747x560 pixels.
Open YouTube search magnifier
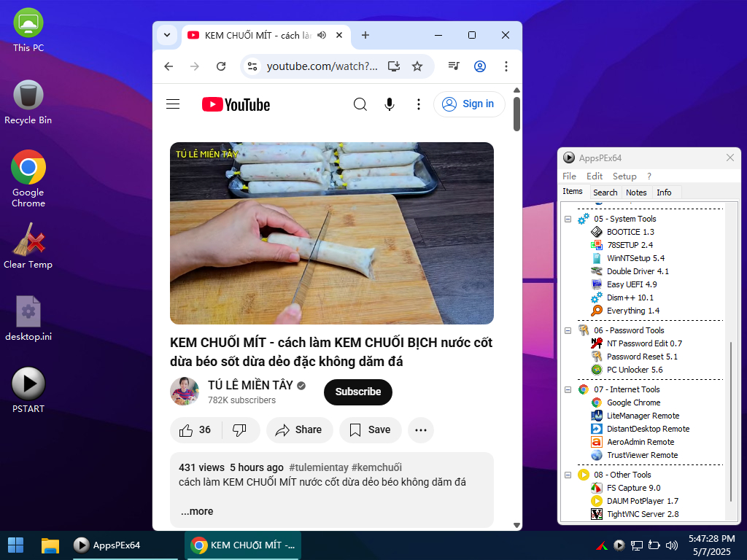360,104
